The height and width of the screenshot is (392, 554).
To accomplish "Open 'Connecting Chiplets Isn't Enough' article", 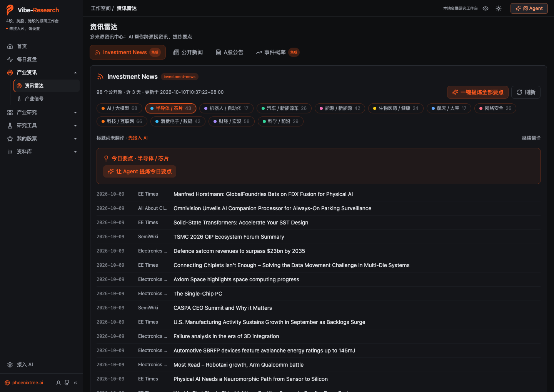I will [292, 266].
